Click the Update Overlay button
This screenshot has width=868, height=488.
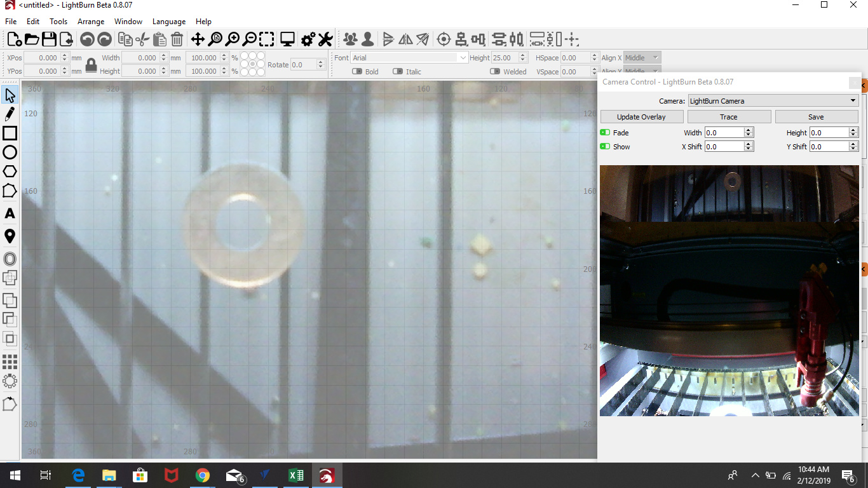[641, 117]
